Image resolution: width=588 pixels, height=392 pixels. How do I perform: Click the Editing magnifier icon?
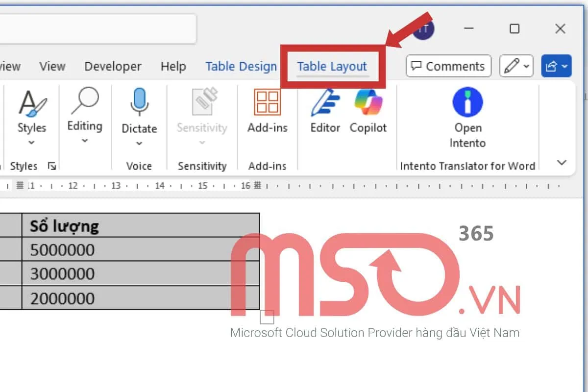[84, 102]
